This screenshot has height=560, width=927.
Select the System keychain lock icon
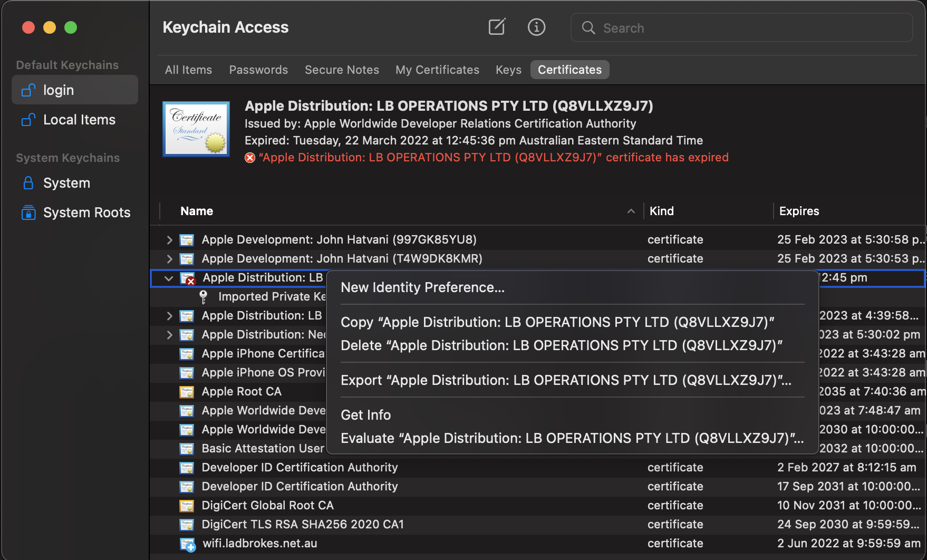28,183
